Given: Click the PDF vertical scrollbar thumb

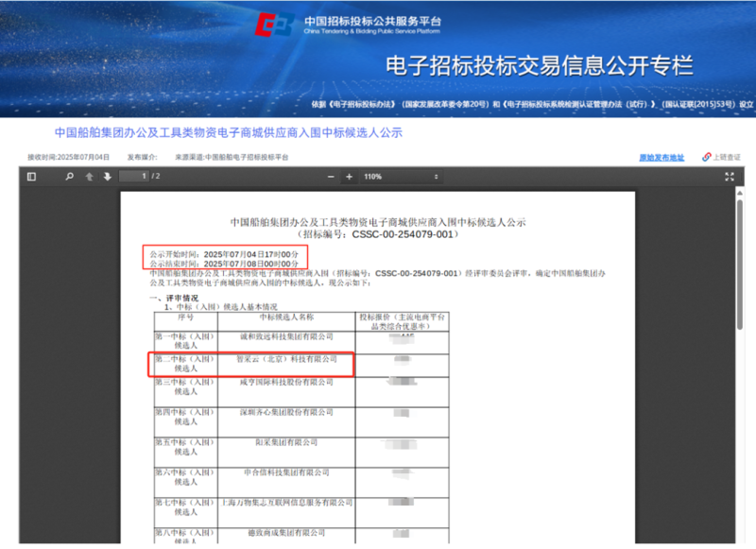Looking at the screenshot, I should click(740, 265).
